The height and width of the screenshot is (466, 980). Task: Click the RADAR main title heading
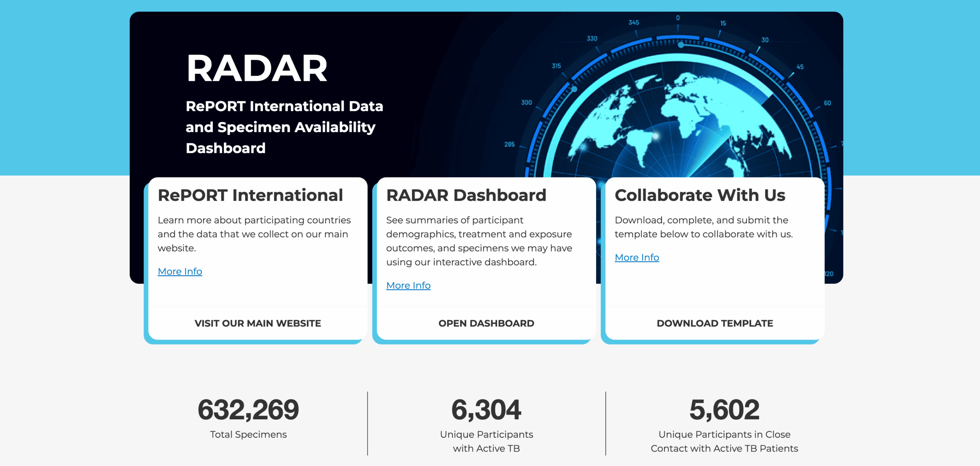point(256,69)
